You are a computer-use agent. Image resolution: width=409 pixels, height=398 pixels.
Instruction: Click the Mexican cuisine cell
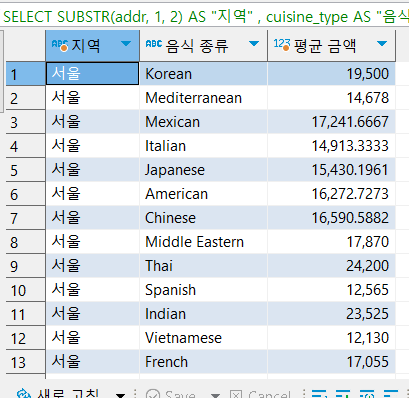pos(204,122)
